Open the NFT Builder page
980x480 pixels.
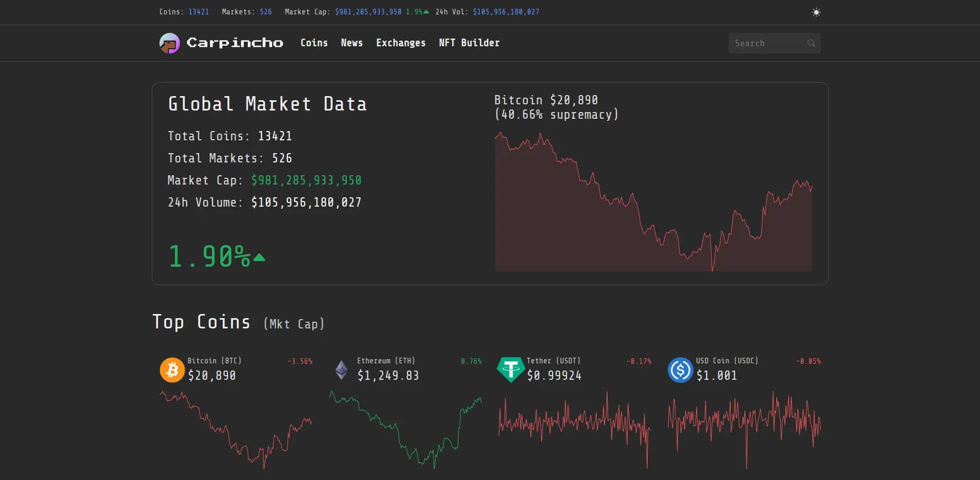469,43
